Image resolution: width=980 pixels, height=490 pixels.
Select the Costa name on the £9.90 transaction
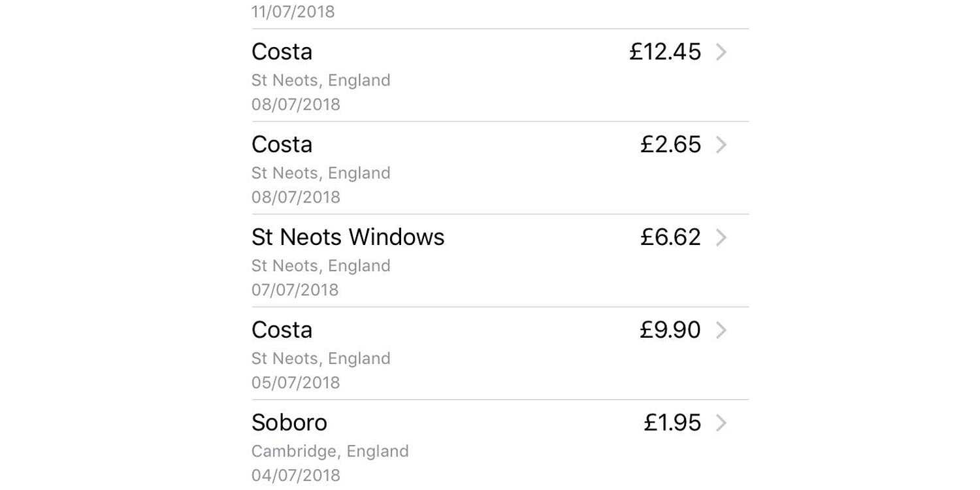282,330
